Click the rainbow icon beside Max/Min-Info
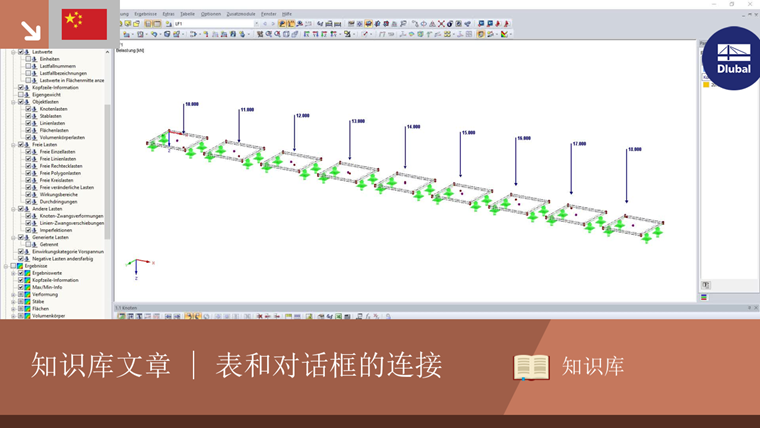This screenshot has width=760, height=428. coord(28,287)
